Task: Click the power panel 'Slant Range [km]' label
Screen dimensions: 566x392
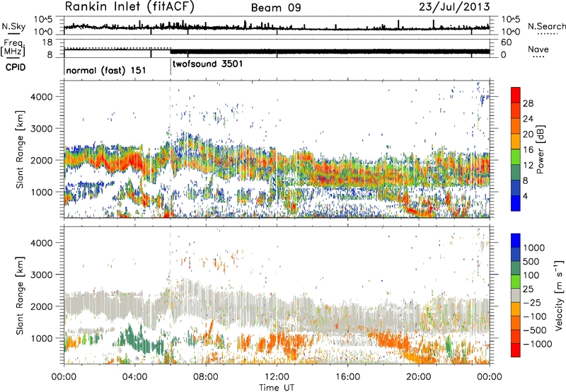Action: point(20,150)
